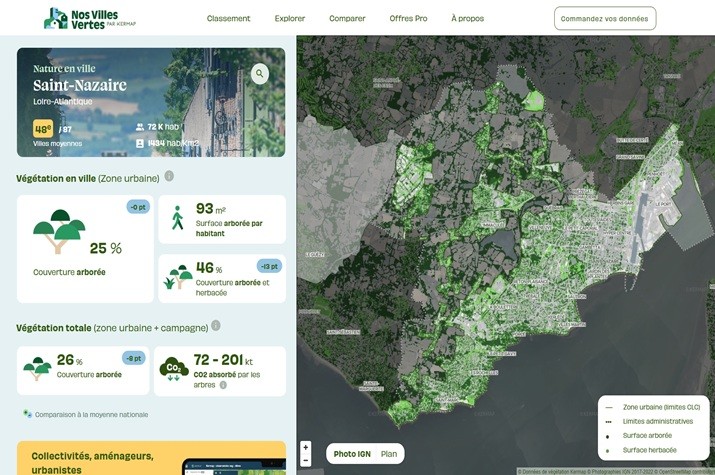The width and height of the screenshot is (715, 475).
Task: Open info icon beside Végétation en ville
Action: pyautogui.click(x=169, y=176)
